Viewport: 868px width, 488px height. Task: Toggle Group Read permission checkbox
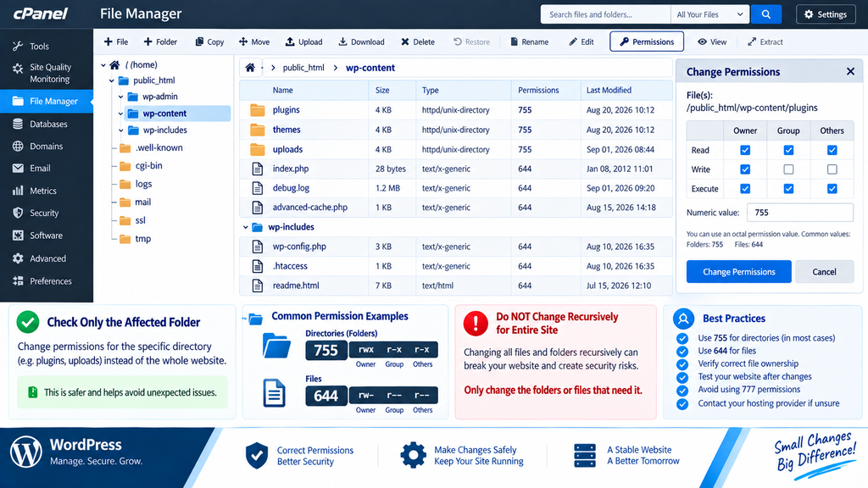(x=788, y=150)
